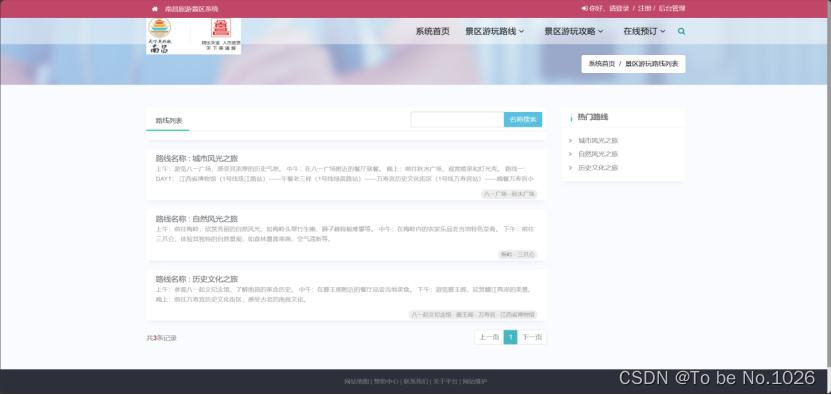Viewport: 831px width, 395px height.
Task: Click the 南昌旅游景区系统 title text
Action: (191, 9)
